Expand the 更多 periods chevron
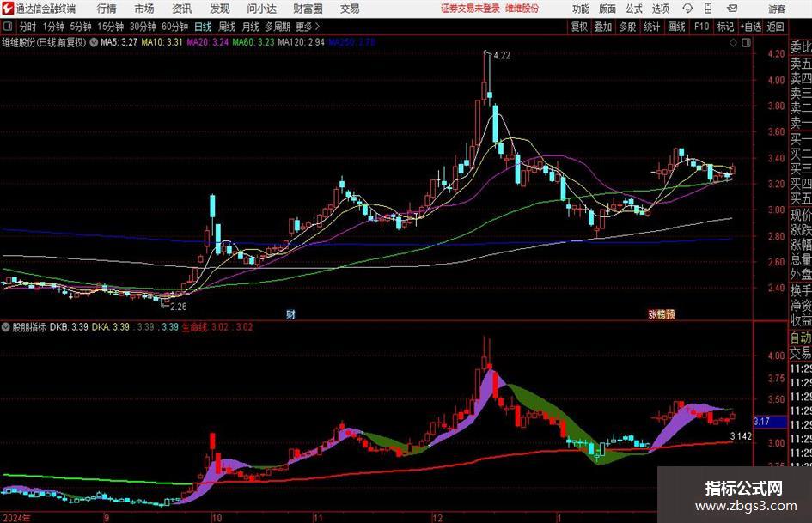 coord(317,27)
